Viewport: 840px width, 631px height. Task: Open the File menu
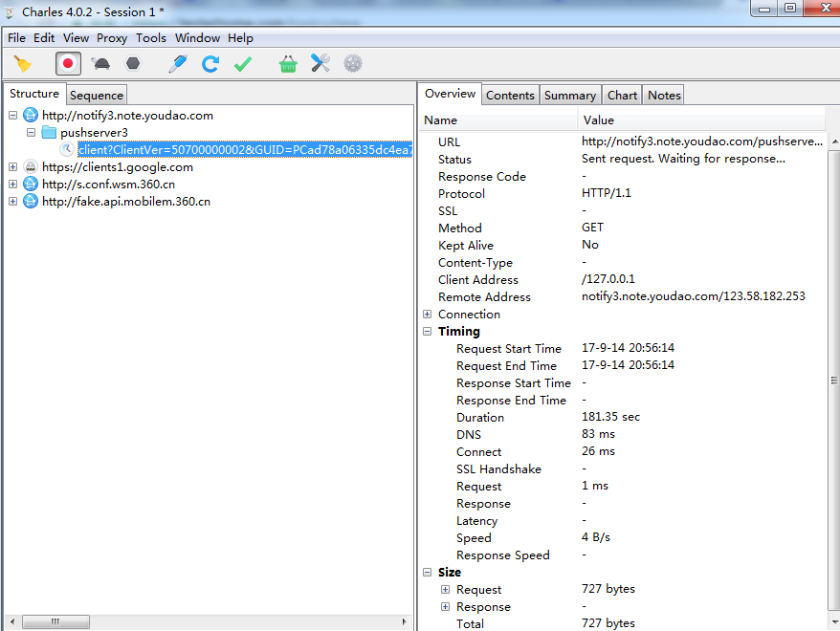[16, 38]
